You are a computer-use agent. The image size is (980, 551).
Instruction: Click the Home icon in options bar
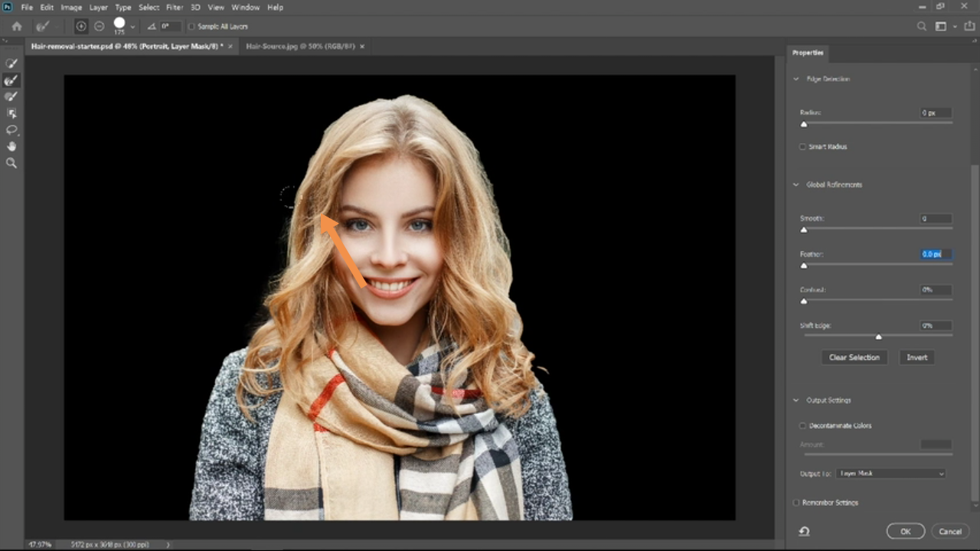point(17,26)
